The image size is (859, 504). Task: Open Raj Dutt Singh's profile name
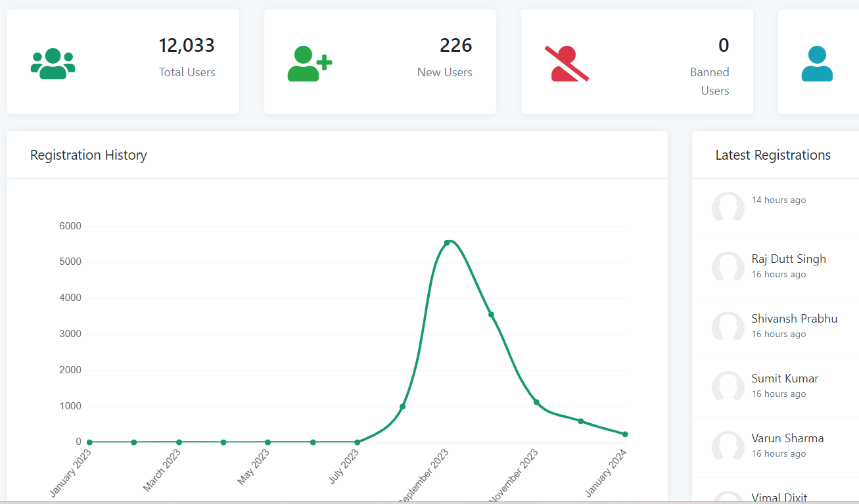[x=789, y=259]
